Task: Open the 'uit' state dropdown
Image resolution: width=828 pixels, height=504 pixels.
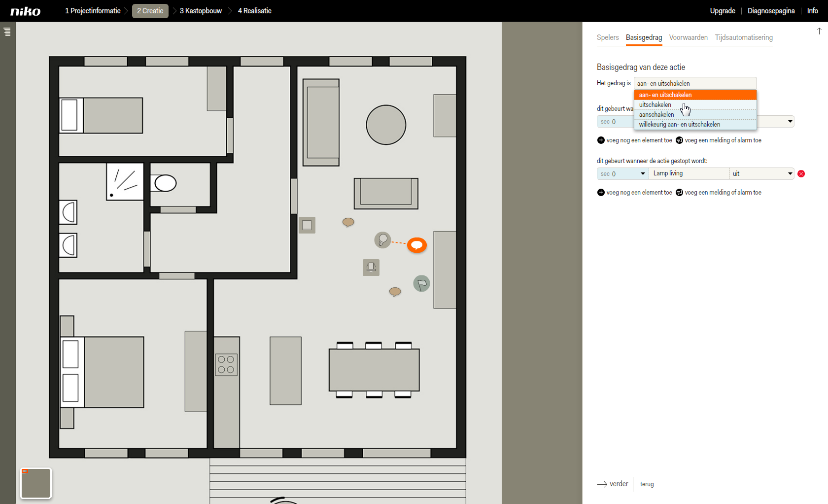Action: pyautogui.click(x=762, y=173)
